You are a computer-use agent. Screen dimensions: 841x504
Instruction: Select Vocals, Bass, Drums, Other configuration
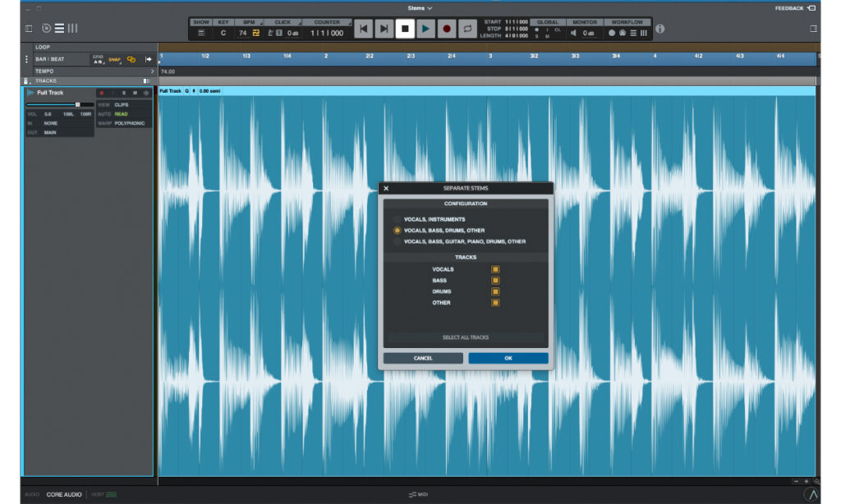[x=397, y=231]
